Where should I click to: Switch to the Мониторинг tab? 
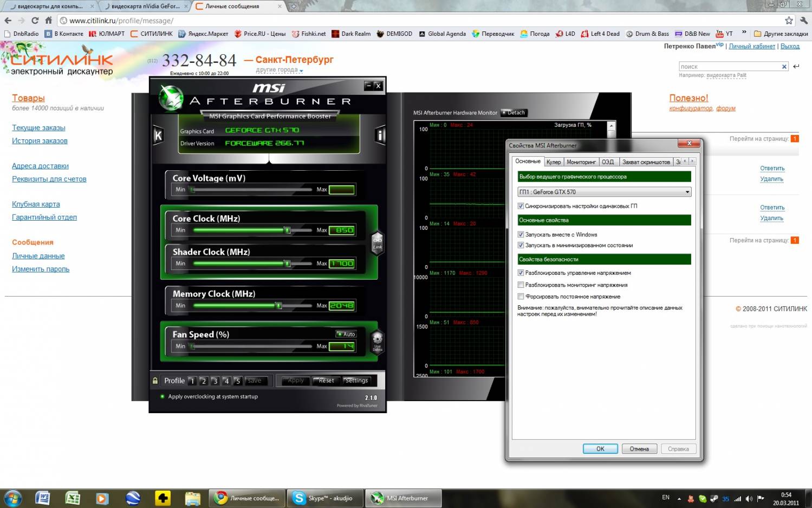click(581, 162)
